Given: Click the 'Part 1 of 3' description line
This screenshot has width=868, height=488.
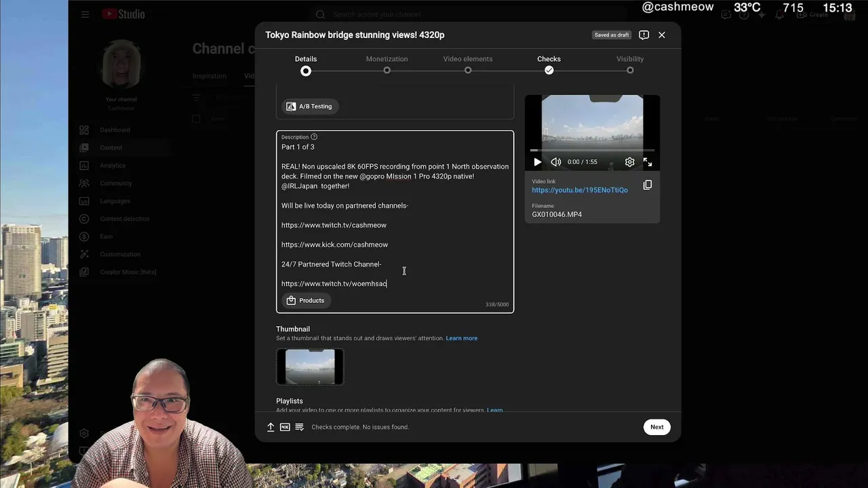Looking at the screenshot, I should point(298,147).
